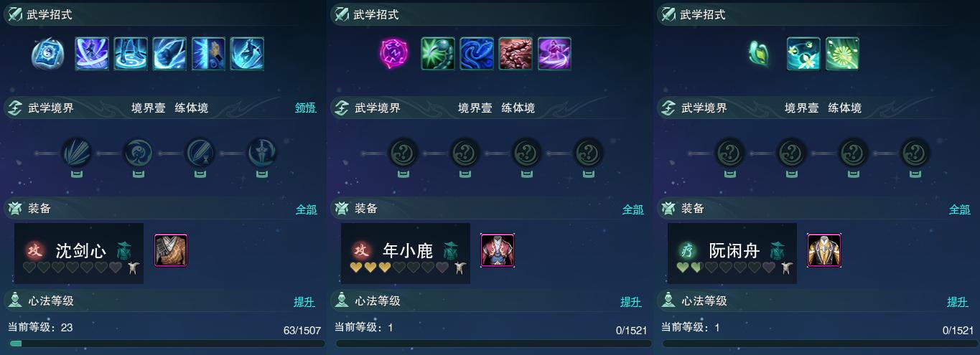
Task: Select 沈剑心's fourth realm node with dagger icon
Action: tap(262, 153)
